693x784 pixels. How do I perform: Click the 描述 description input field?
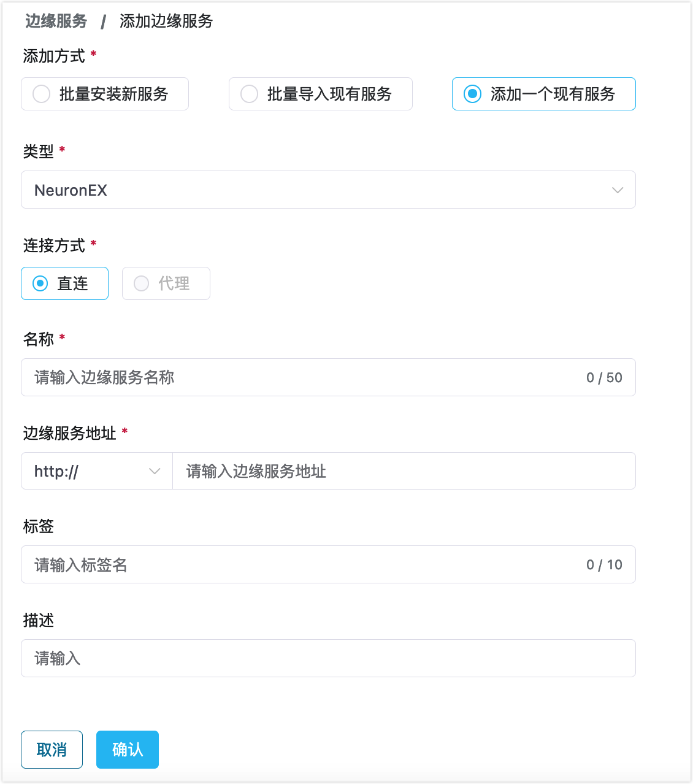click(328, 658)
